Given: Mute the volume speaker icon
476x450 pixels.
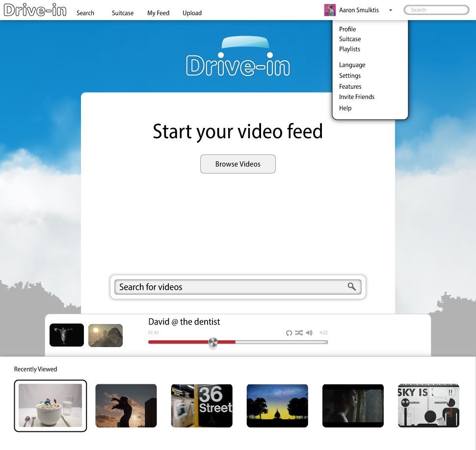Looking at the screenshot, I should (x=309, y=333).
